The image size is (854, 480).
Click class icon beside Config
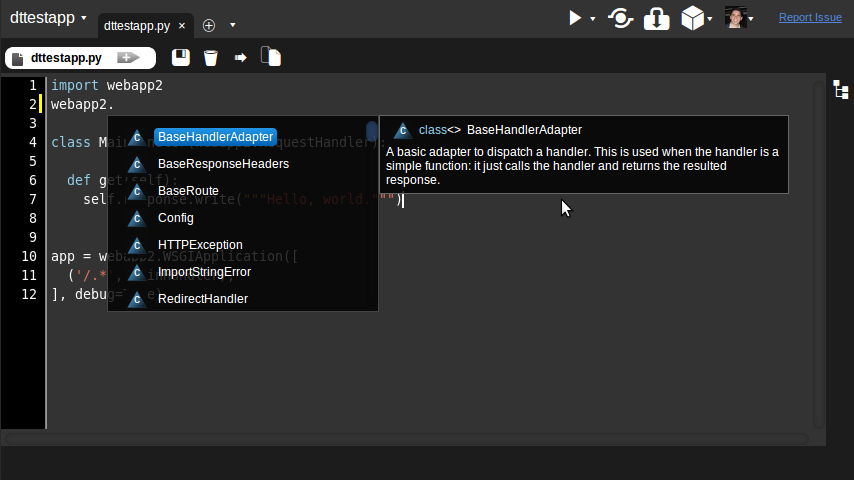[137, 218]
